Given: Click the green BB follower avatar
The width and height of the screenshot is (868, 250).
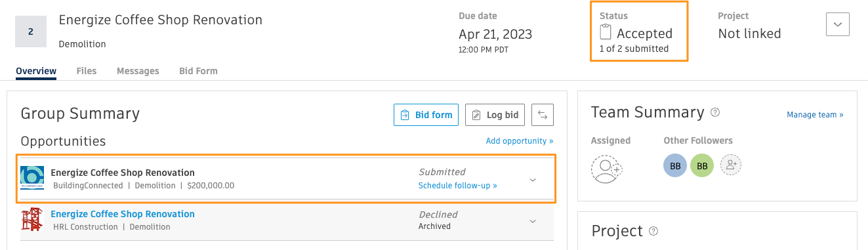Looking at the screenshot, I should 702,166.
